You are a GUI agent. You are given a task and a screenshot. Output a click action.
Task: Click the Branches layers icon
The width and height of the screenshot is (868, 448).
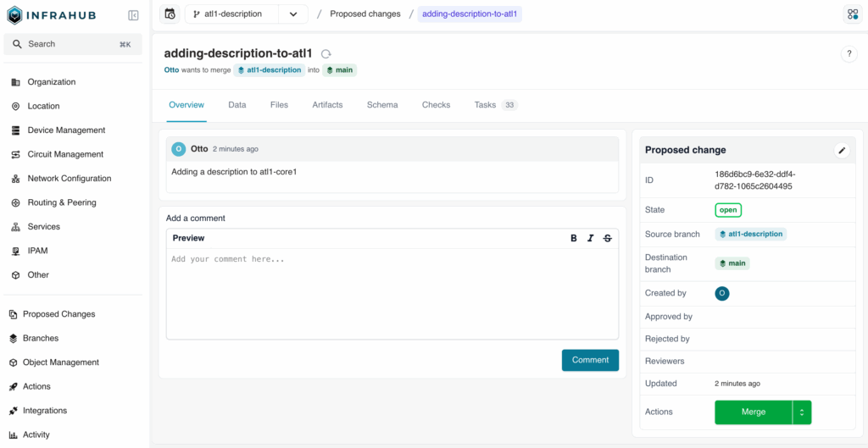click(x=13, y=339)
